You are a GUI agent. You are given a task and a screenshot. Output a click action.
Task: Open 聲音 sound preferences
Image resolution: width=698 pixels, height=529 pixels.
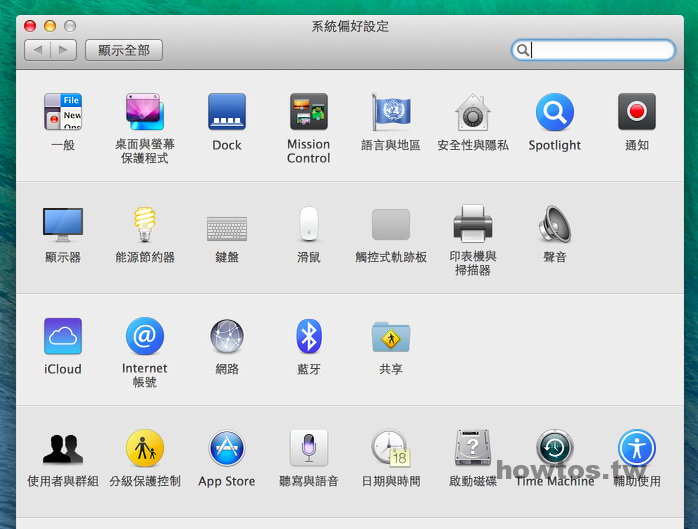(x=555, y=224)
